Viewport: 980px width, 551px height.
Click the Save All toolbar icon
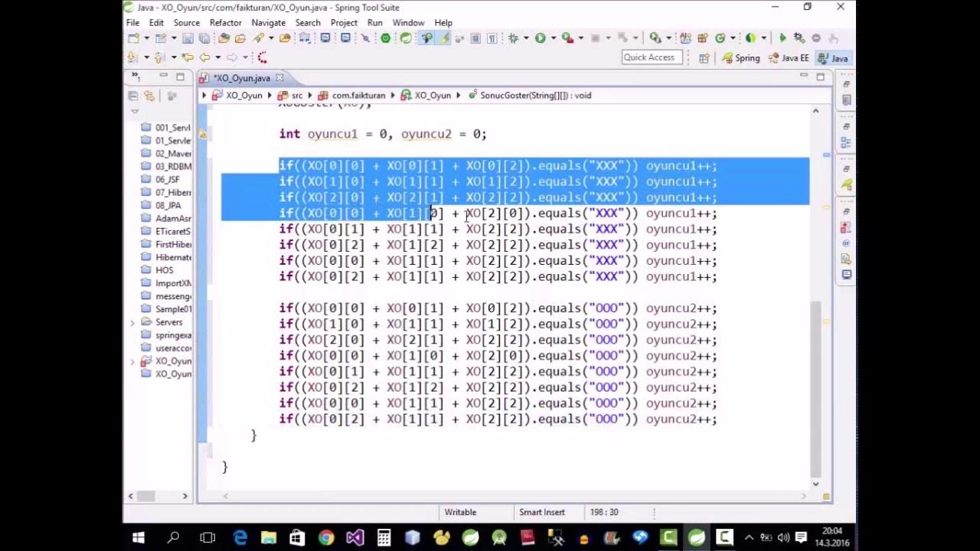click(204, 38)
